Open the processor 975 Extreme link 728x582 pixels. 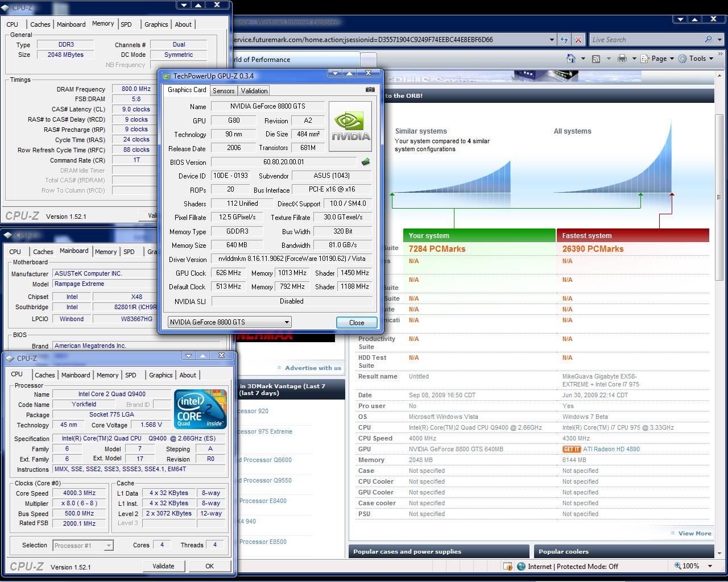click(x=265, y=431)
